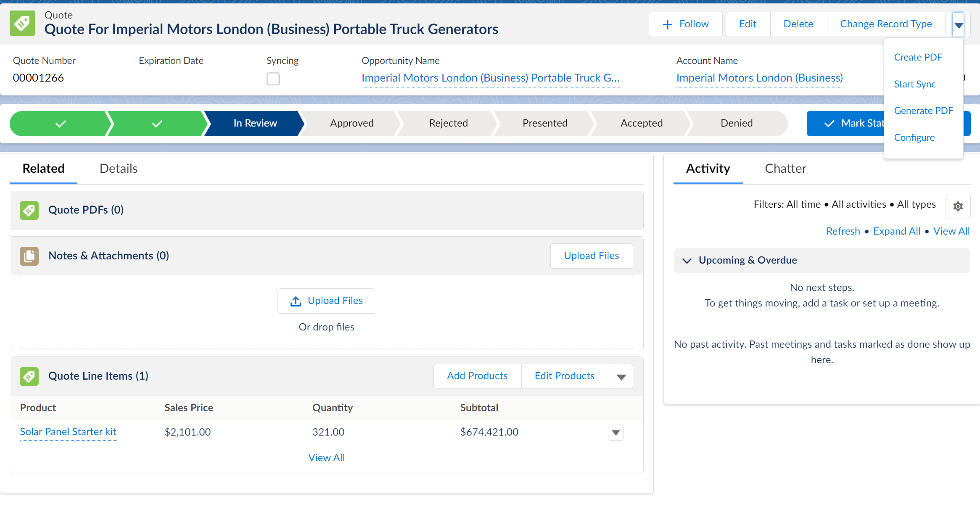Click the Quote Line Items section icon
The width and height of the screenshot is (980, 523).
point(29,376)
